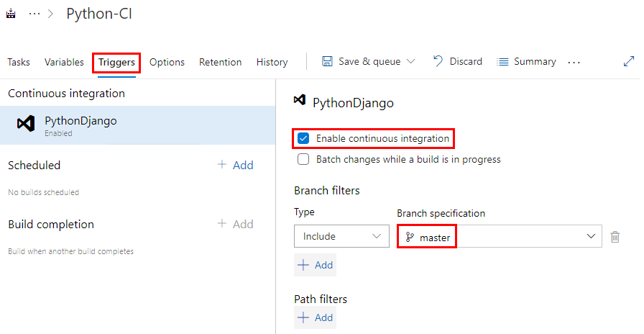Go to the Retention tab
Viewport: 644px width, 334px height.
[221, 62]
